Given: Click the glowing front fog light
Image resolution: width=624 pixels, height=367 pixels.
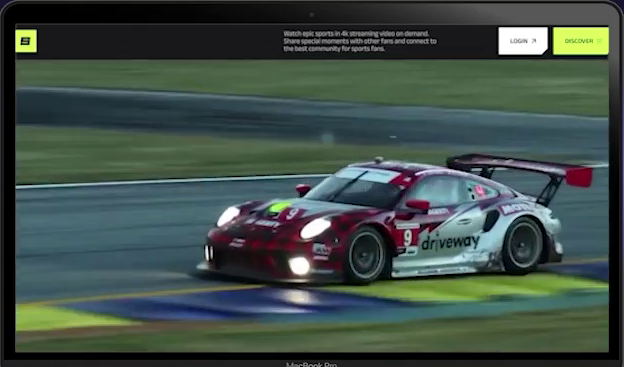Looking at the screenshot, I should (299, 265).
